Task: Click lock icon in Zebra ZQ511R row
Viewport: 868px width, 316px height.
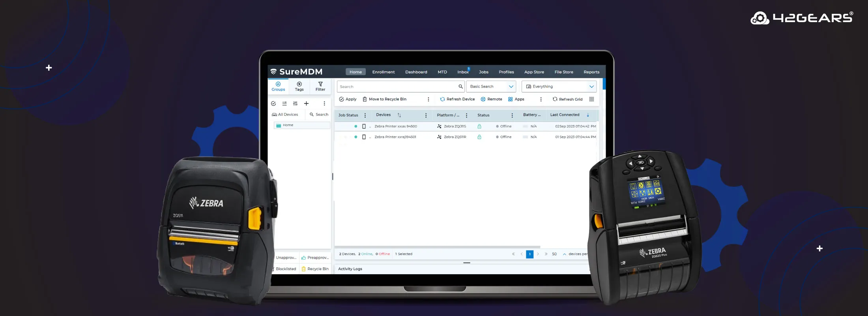Action: [479, 137]
